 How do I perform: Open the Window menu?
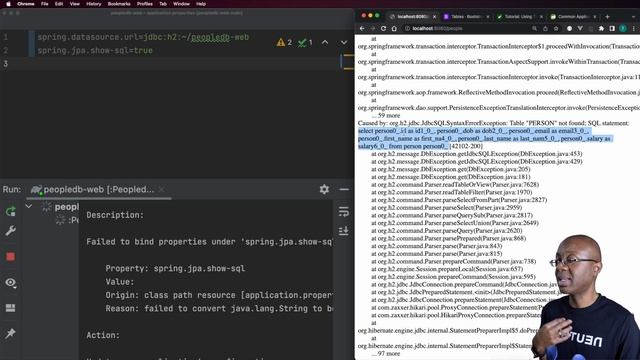point(181,4)
